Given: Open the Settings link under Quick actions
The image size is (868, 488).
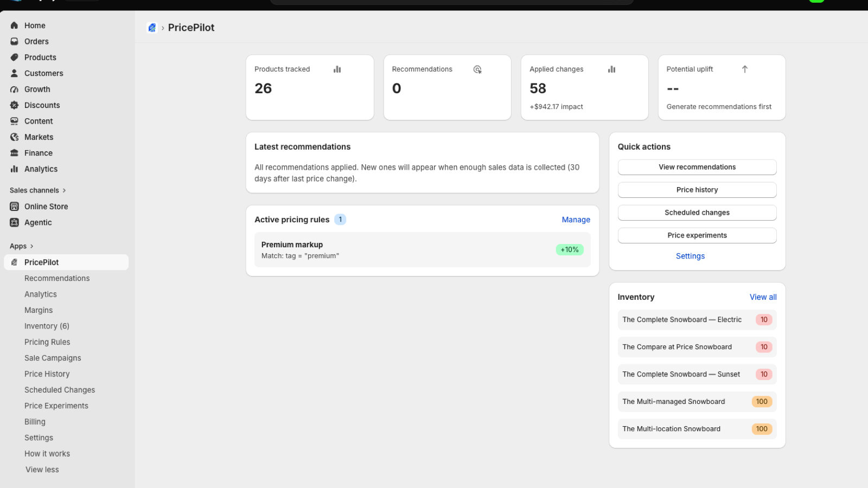Looking at the screenshot, I should pyautogui.click(x=690, y=256).
